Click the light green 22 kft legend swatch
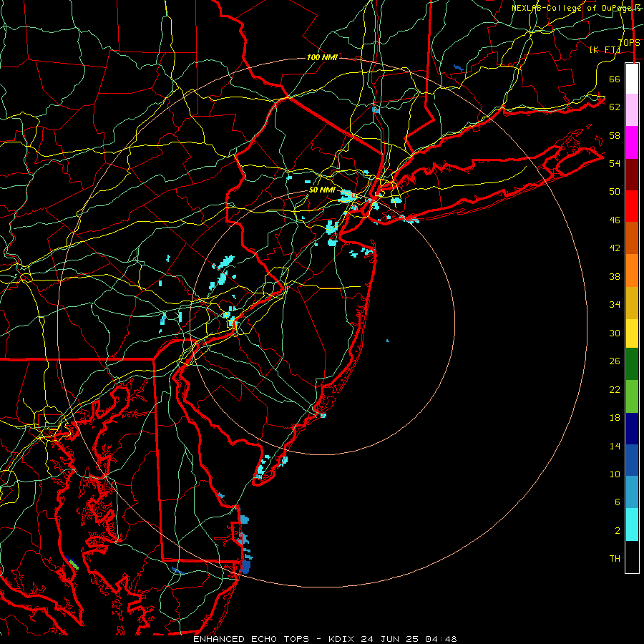Screen dimensions: 644x644 coord(632,396)
